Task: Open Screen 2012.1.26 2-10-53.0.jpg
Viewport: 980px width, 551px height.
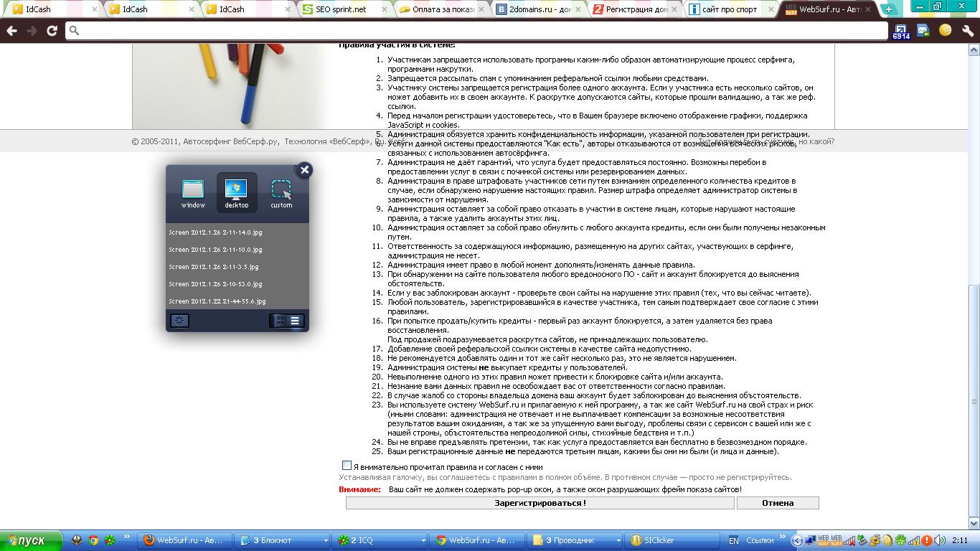Action: 215,284
